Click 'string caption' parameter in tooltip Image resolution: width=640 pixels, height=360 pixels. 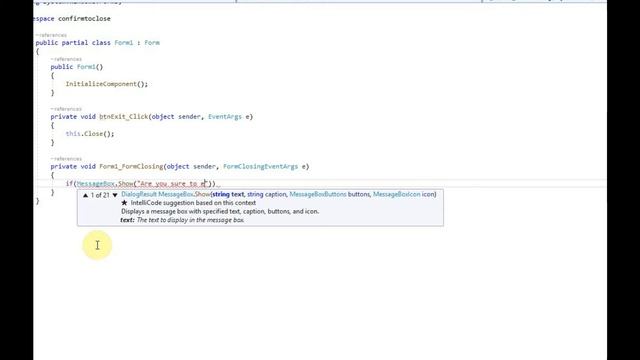267,194
